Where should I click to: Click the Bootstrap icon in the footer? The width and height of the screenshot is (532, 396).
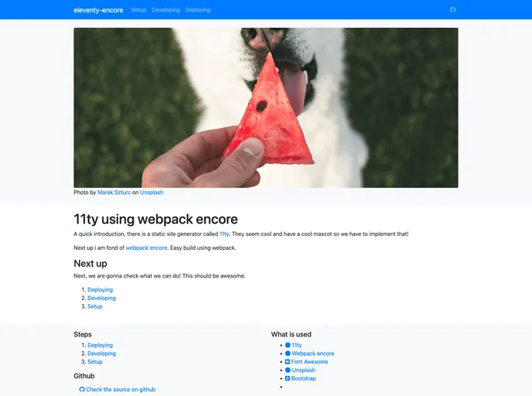(288, 378)
